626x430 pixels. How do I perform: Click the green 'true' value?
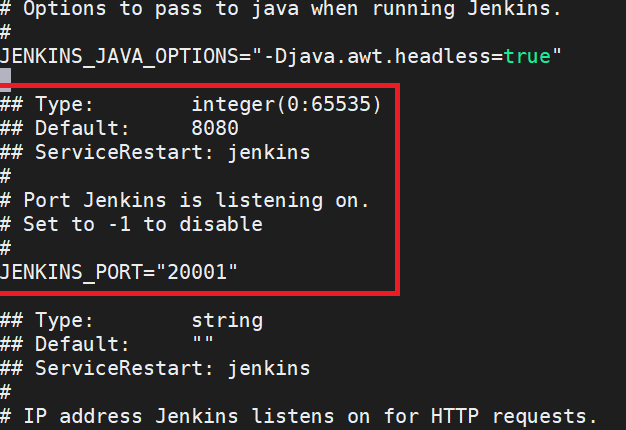click(527, 56)
